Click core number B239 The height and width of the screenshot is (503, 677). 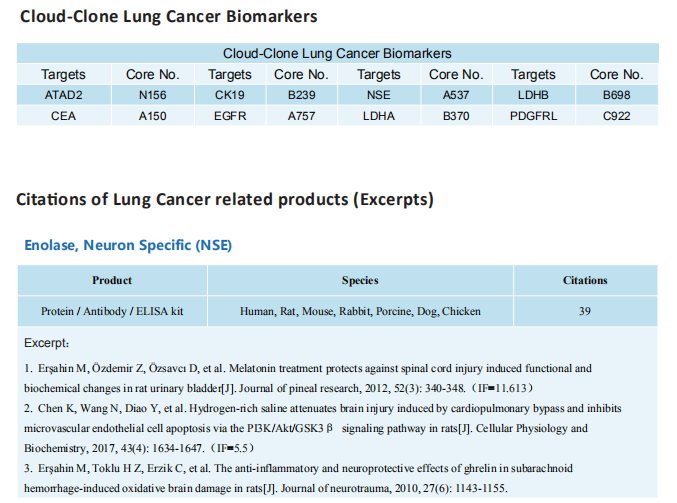coord(301,95)
